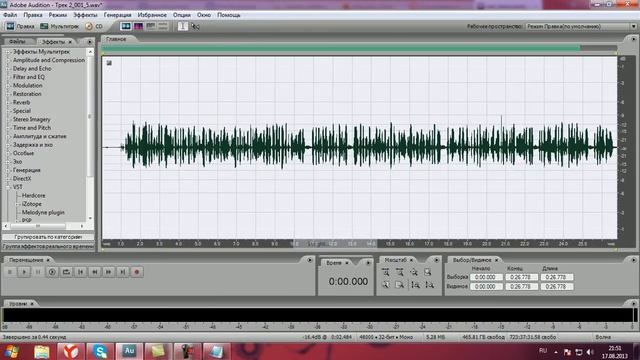
Task: Close the Уровни levels panel
Action: [x=32, y=304]
